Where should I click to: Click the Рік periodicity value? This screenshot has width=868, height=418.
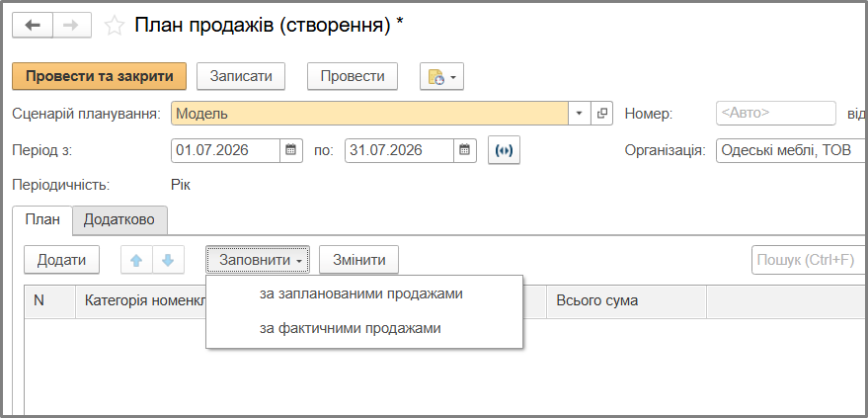181,185
